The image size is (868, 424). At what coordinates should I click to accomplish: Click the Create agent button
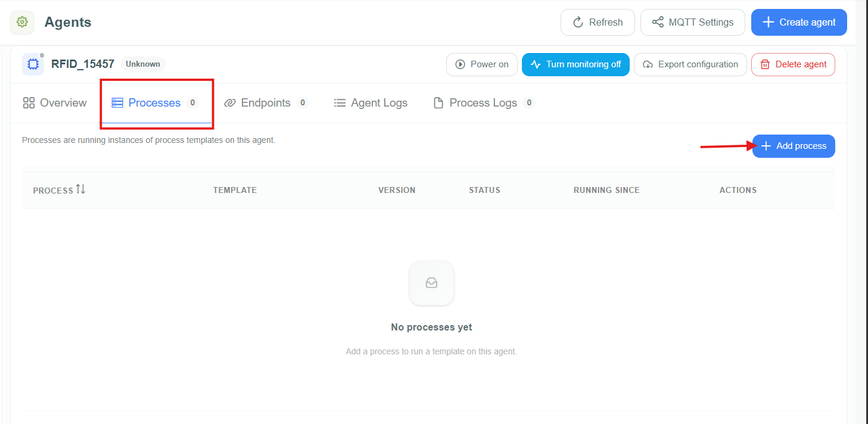[x=799, y=22]
